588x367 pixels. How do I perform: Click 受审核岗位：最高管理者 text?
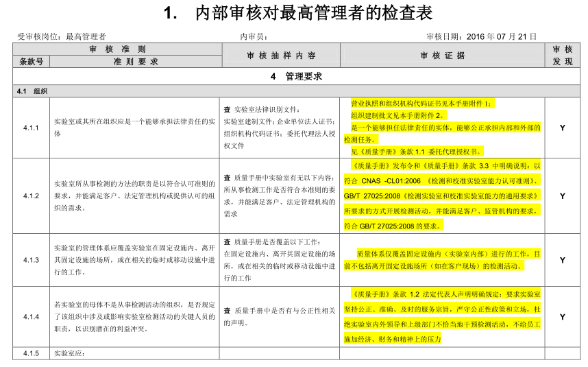point(62,36)
